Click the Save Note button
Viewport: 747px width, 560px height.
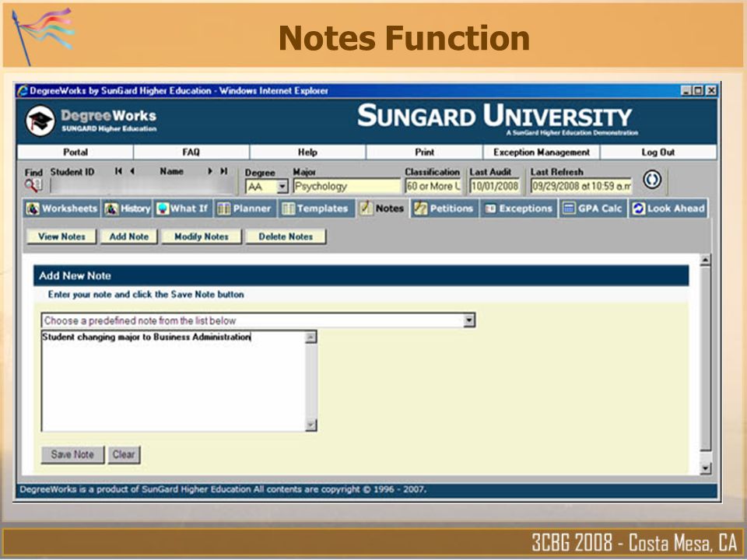(72, 454)
